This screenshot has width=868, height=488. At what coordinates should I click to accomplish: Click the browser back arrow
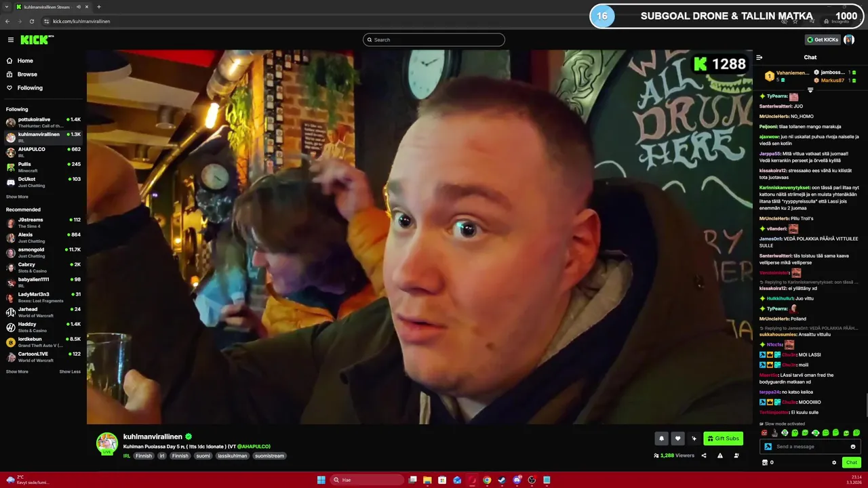click(x=7, y=22)
